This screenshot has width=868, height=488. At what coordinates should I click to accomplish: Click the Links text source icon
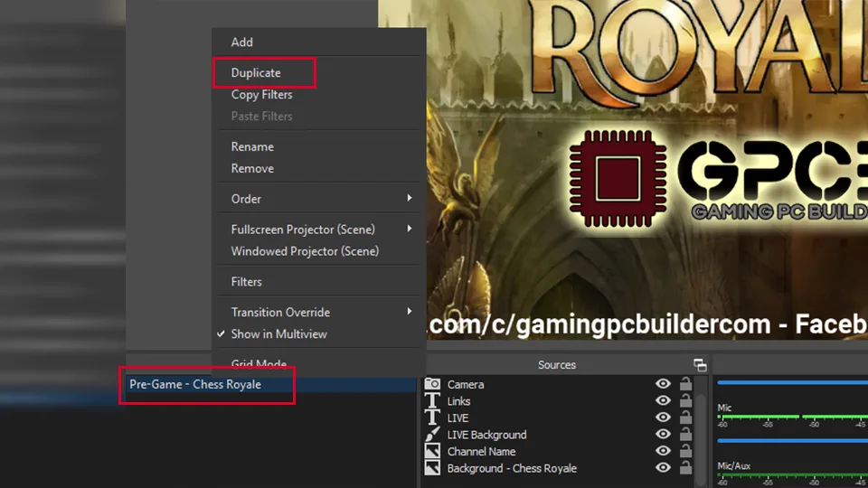click(x=432, y=400)
